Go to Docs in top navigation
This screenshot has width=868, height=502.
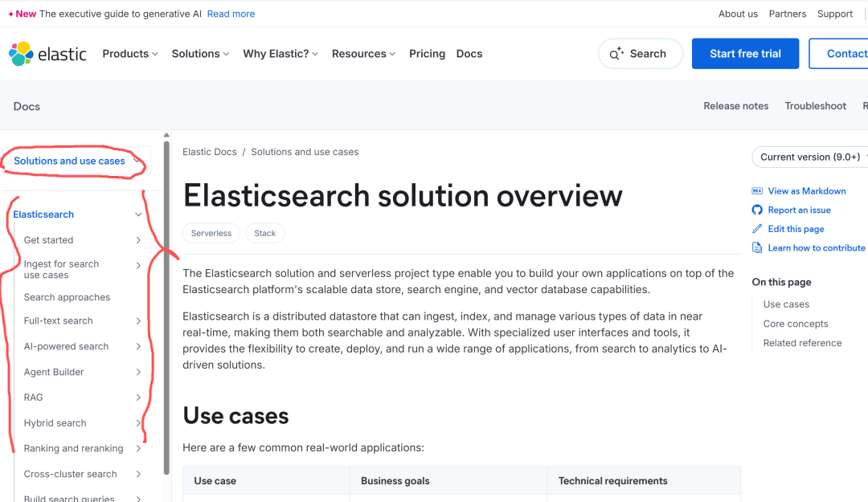469,54
